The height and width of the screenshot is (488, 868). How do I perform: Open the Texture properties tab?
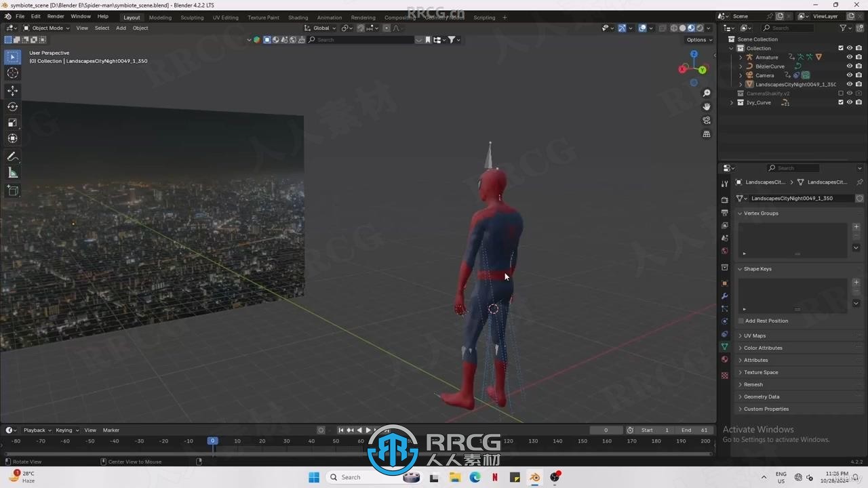(724, 375)
